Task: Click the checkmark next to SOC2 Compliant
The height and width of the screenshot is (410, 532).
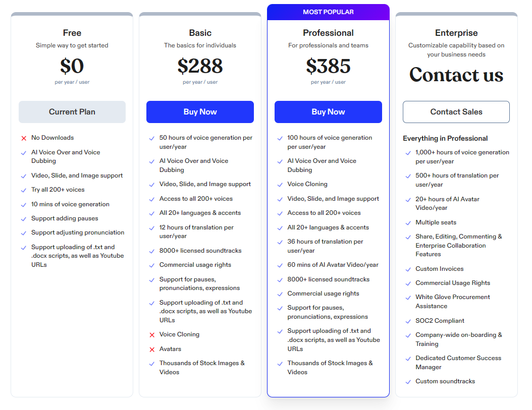Action: [408, 321]
